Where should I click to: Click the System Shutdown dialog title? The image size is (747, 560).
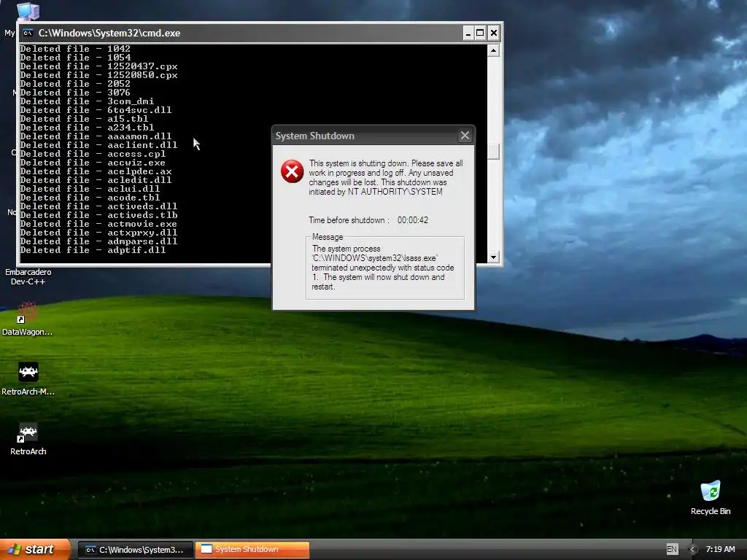click(315, 136)
